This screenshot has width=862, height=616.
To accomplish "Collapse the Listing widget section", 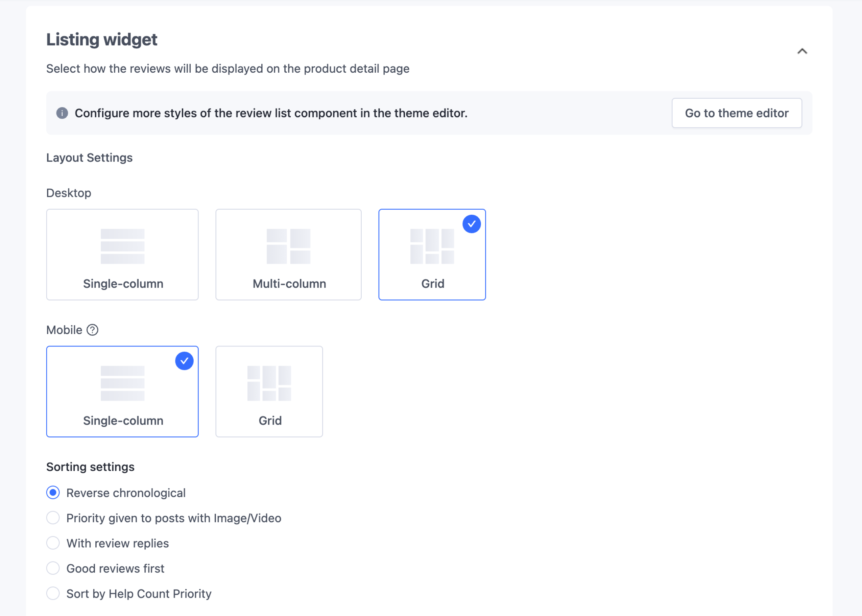I will (802, 51).
